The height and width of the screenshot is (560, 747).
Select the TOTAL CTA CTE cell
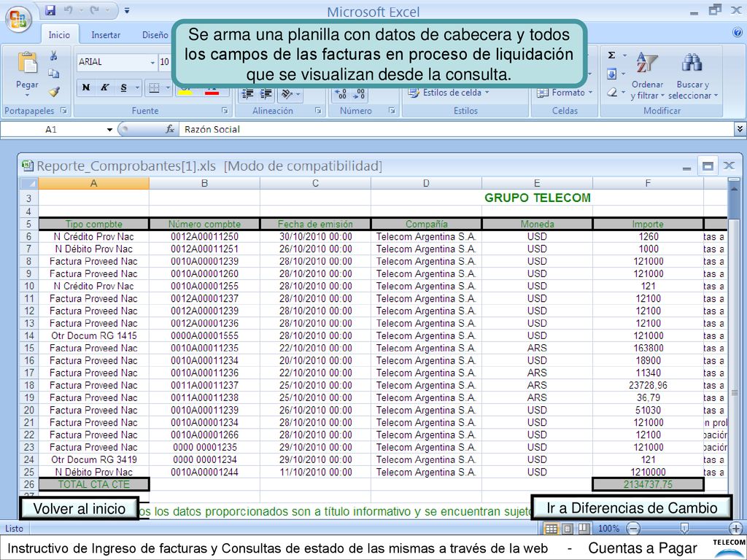(94, 484)
